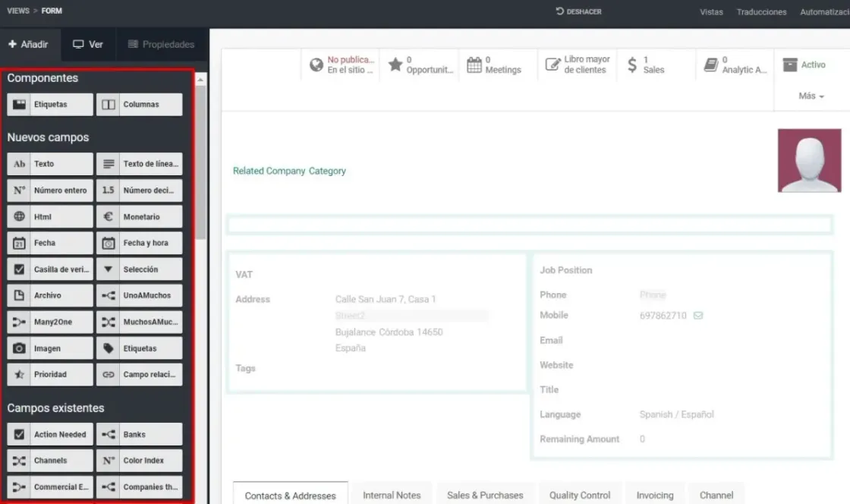Image resolution: width=850 pixels, height=504 pixels.
Task: Select the VAT field label
Action: [x=244, y=275]
